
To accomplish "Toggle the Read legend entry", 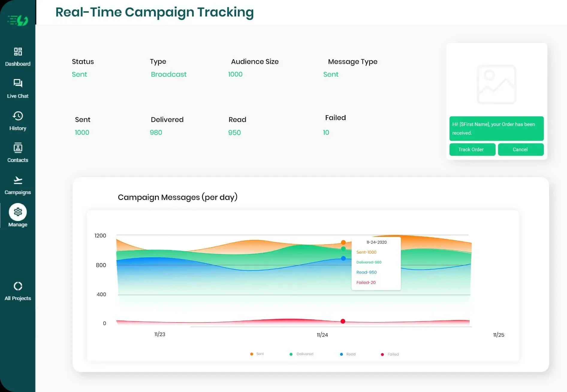I will [348, 354].
